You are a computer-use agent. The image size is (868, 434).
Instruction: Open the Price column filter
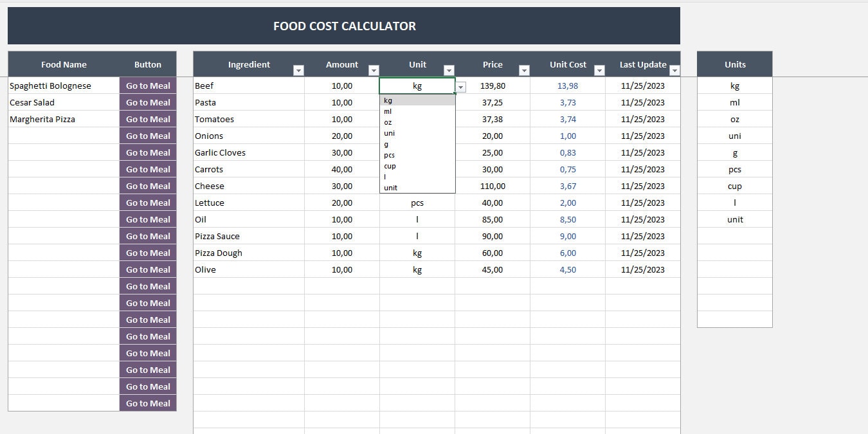click(x=524, y=68)
